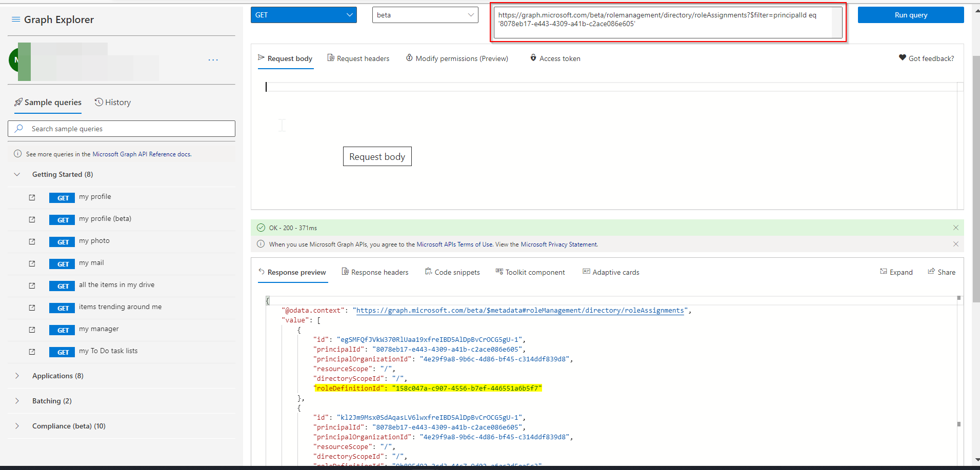980x470 pixels.
Task: Select the my profile (beta) sample query
Action: (105, 219)
